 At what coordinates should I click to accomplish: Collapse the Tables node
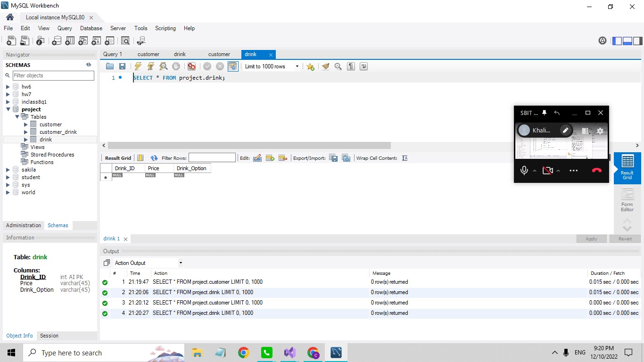click(x=17, y=117)
